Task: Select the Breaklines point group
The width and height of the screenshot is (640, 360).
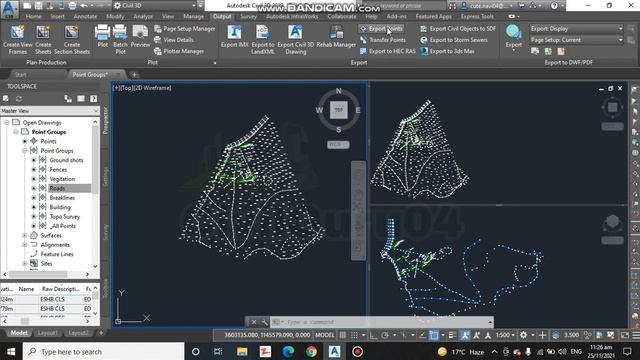Action: click(x=62, y=198)
